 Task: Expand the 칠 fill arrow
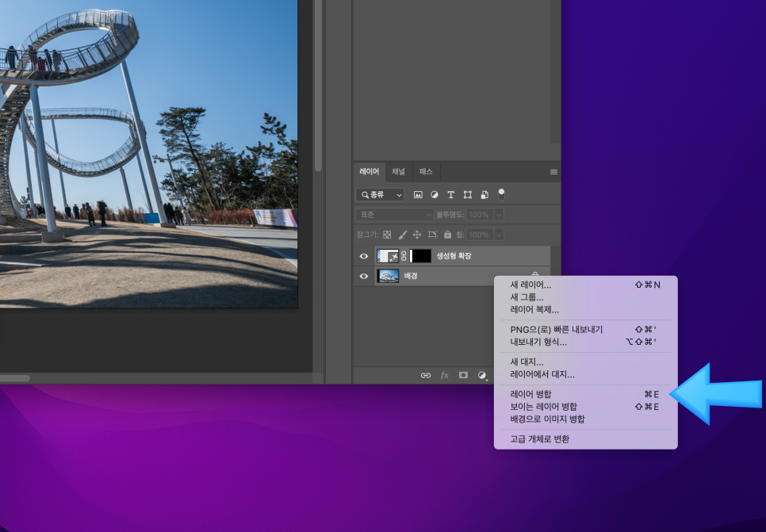click(x=499, y=235)
